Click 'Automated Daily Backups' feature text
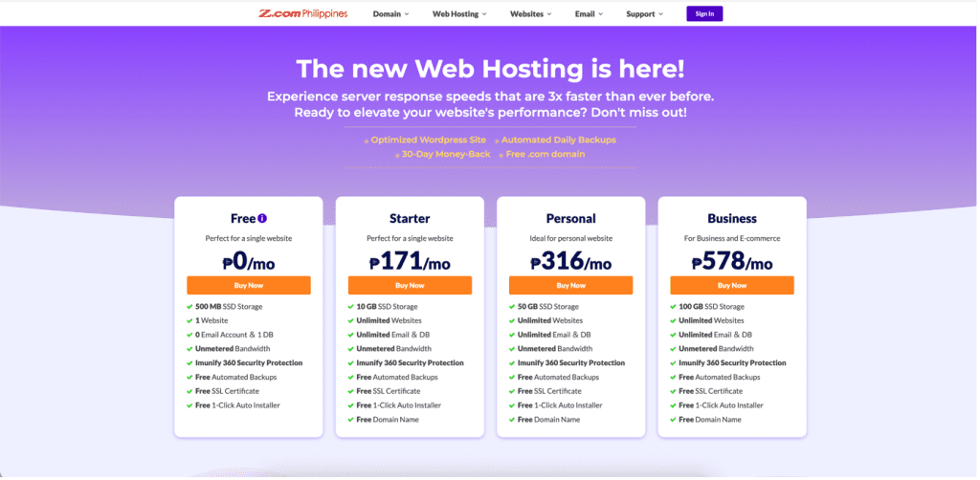The height and width of the screenshot is (480, 980). point(559,140)
